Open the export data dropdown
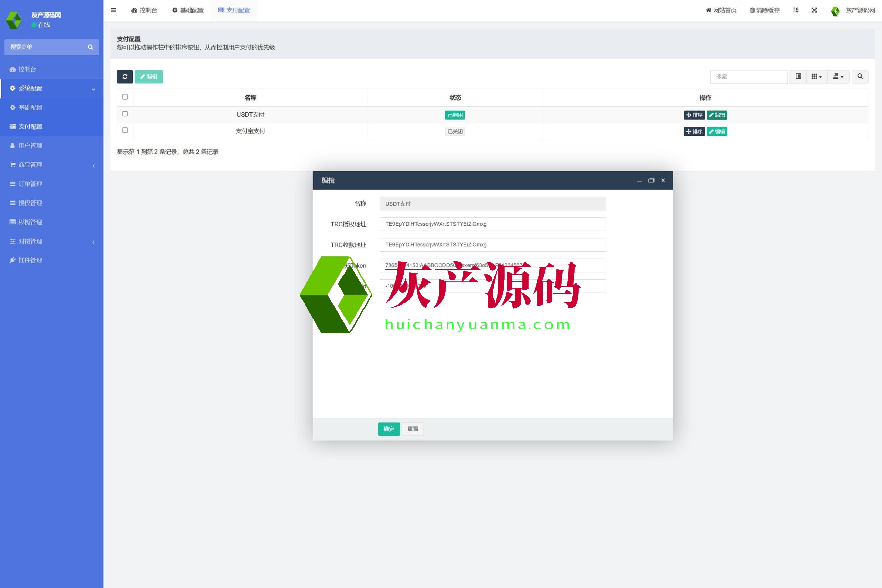This screenshot has height=588, width=882. [838, 76]
